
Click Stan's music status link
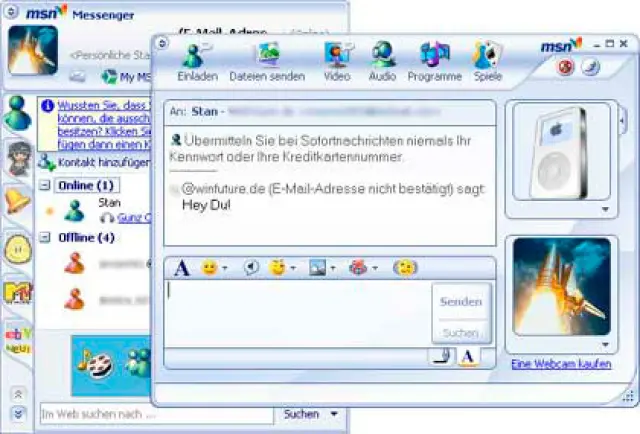click(134, 218)
